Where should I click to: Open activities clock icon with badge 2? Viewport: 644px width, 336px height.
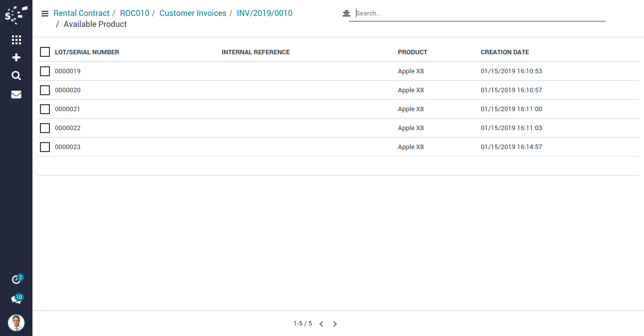pyautogui.click(x=16, y=280)
